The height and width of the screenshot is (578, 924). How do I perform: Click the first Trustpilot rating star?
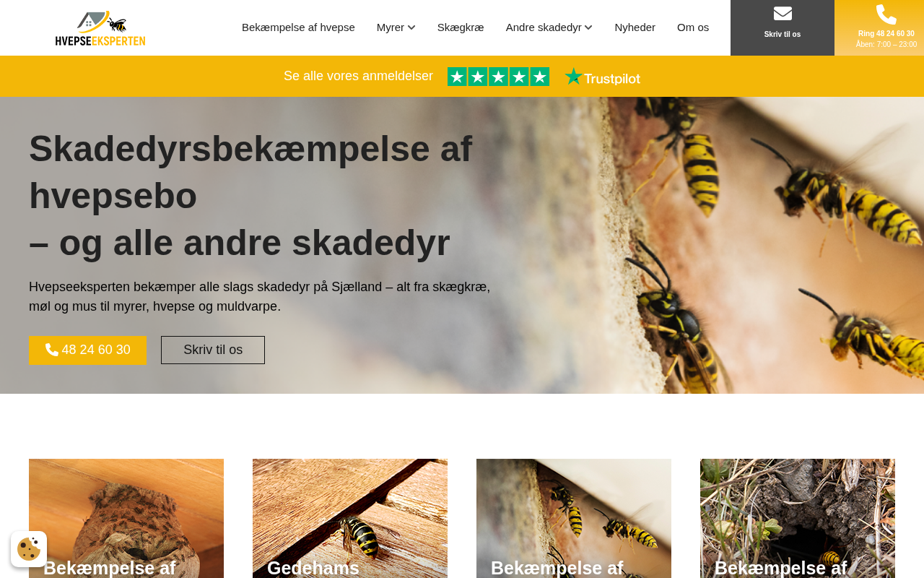tap(457, 77)
